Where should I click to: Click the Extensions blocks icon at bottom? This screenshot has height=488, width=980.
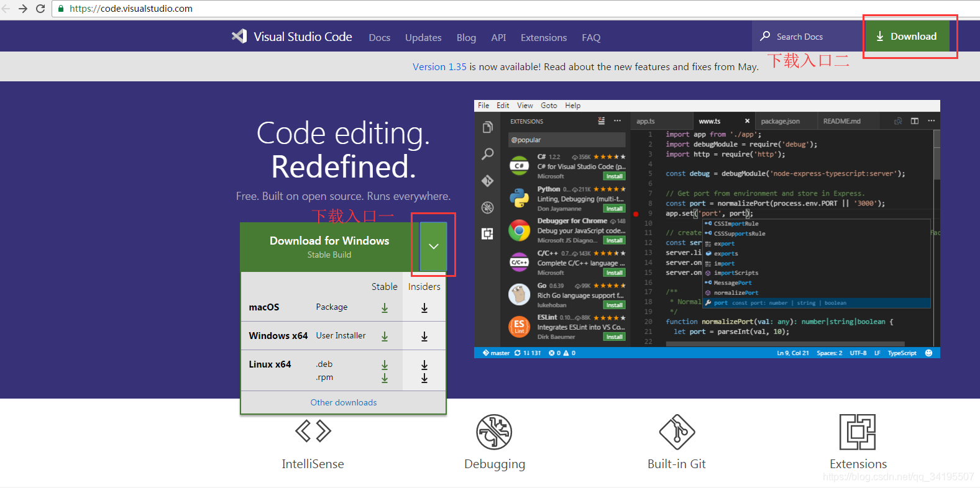point(858,432)
